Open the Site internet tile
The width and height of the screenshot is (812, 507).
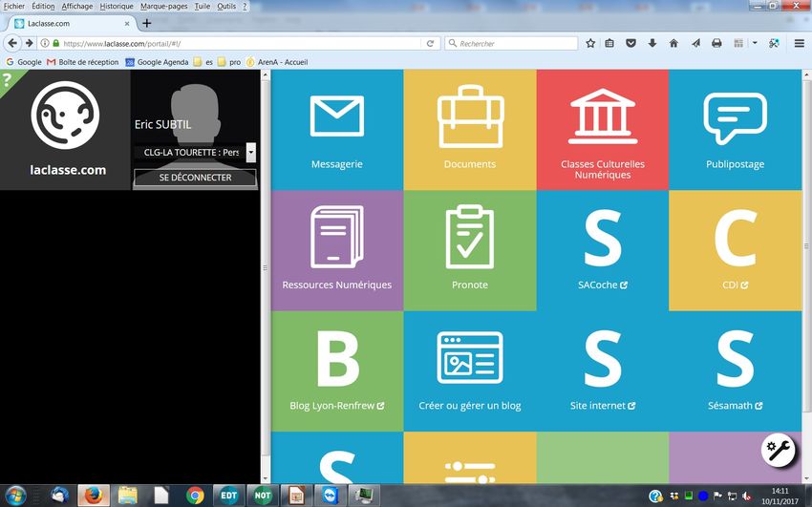603,370
